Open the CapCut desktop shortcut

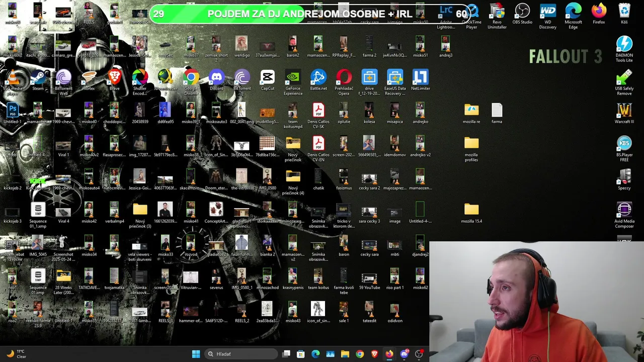[x=268, y=80]
